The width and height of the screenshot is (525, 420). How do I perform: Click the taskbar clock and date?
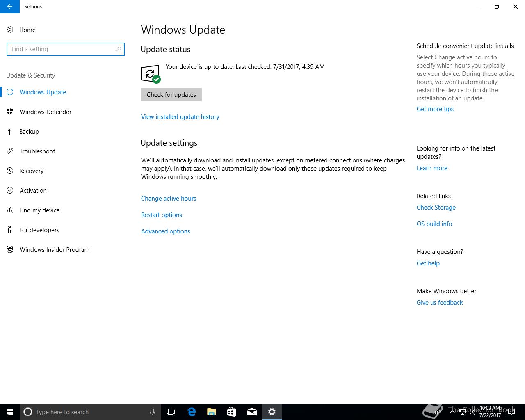[x=490, y=412]
